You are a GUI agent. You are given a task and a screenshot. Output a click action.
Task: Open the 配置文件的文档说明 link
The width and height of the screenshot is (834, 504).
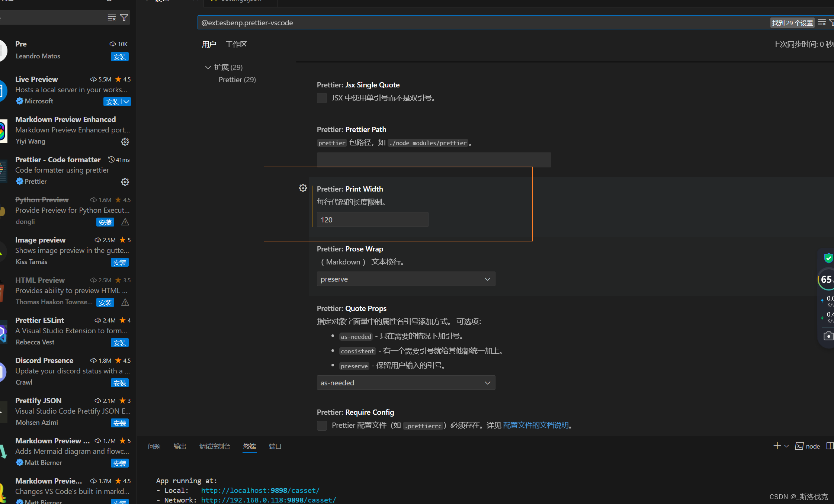point(536,425)
